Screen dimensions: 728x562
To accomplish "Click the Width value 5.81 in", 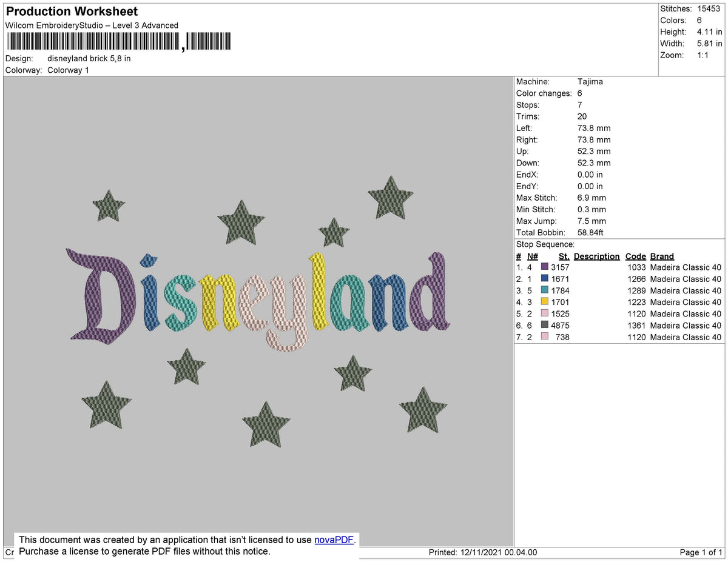I will coord(709,43).
